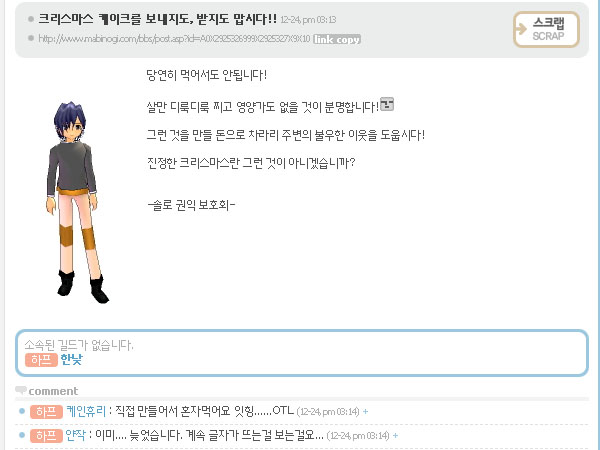Click the bullet icon before the post title
The width and height of the screenshot is (600, 450).
pyautogui.click(x=31, y=19)
